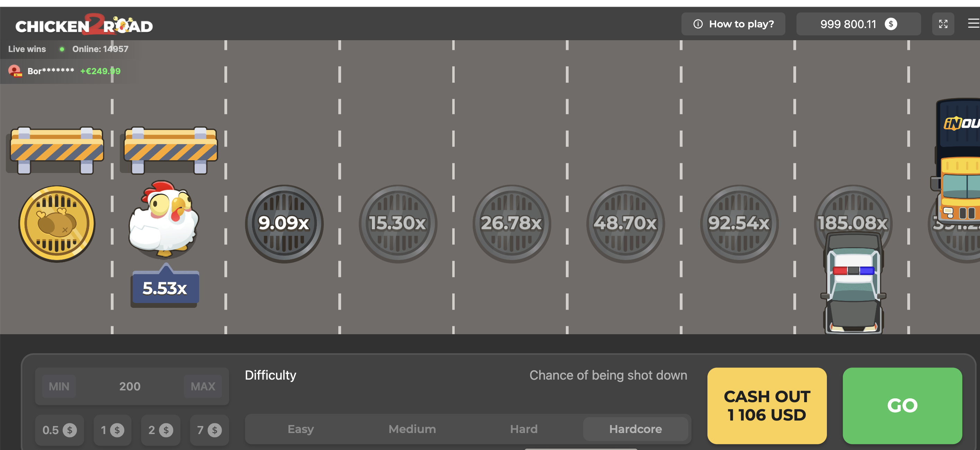
Task: Click the 26.78x manhole multiplier
Action: point(511,224)
